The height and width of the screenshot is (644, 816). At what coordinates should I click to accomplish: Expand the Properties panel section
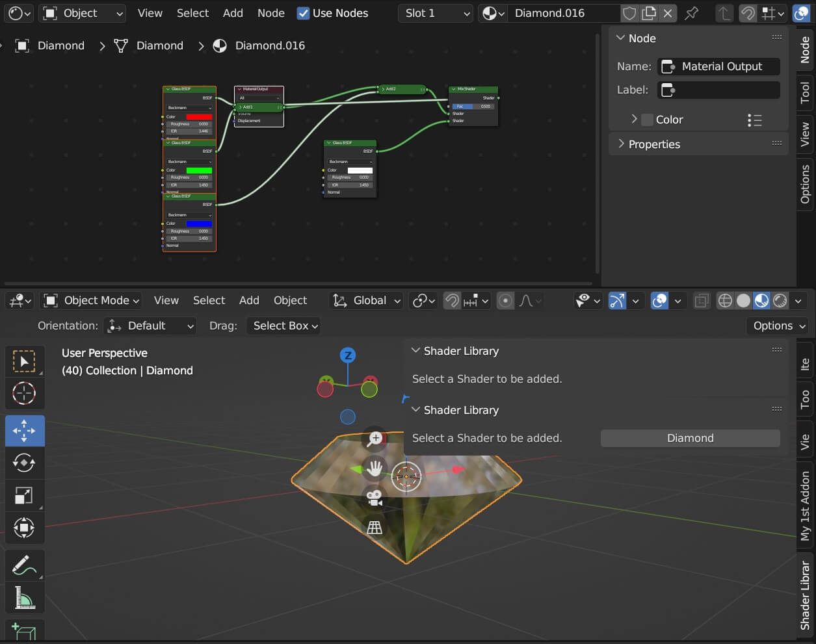point(654,144)
